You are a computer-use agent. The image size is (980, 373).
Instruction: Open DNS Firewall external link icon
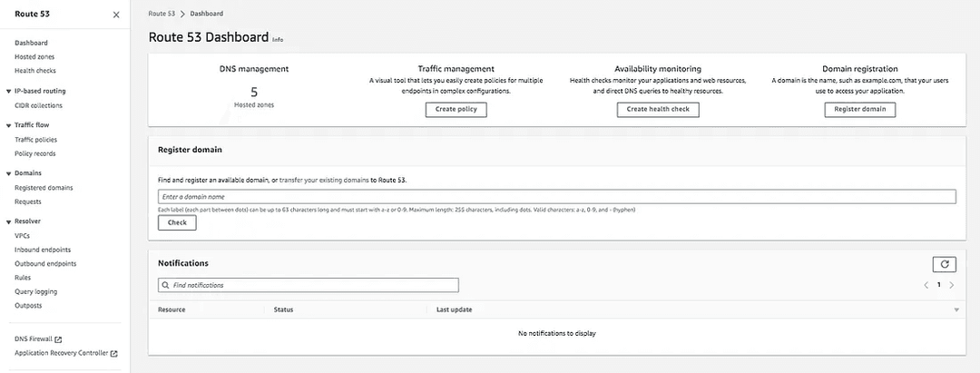[58, 339]
